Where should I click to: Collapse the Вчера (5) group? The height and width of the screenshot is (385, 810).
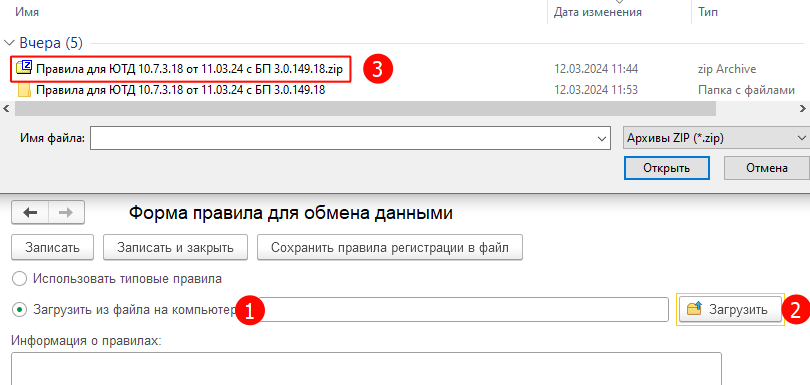[x=9, y=43]
